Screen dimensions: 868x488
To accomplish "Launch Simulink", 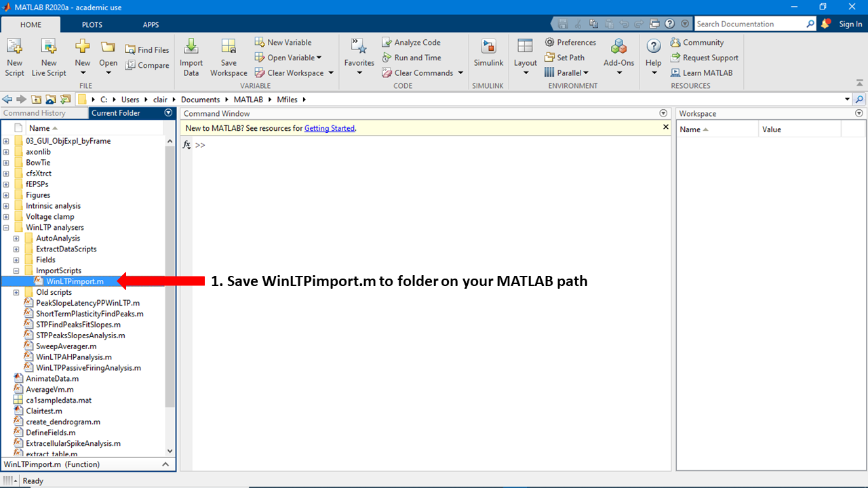I will click(488, 54).
